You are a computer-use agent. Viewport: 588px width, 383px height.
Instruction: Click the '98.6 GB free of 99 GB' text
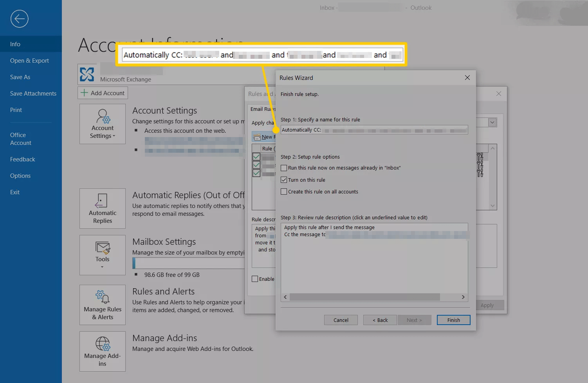click(172, 275)
